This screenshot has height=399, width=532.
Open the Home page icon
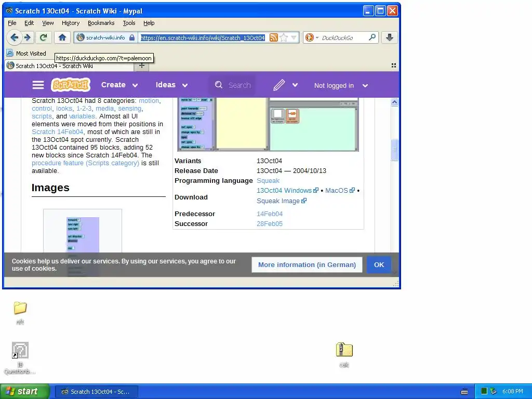click(62, 37)
